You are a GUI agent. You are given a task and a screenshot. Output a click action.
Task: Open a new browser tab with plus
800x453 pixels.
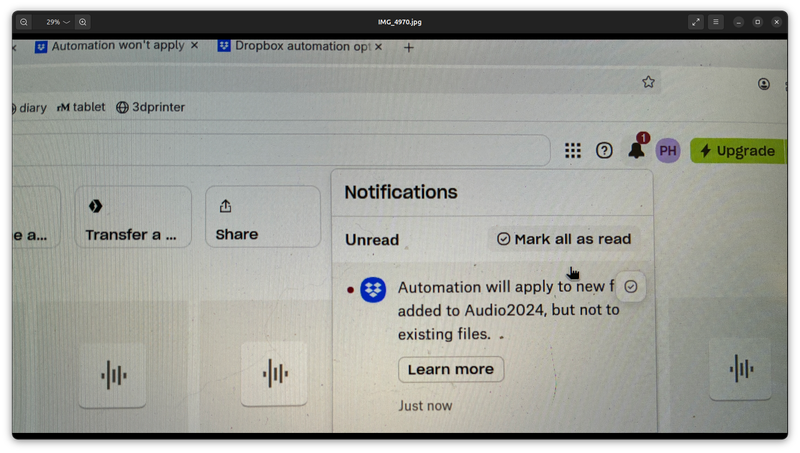click(x=408, y=47)
